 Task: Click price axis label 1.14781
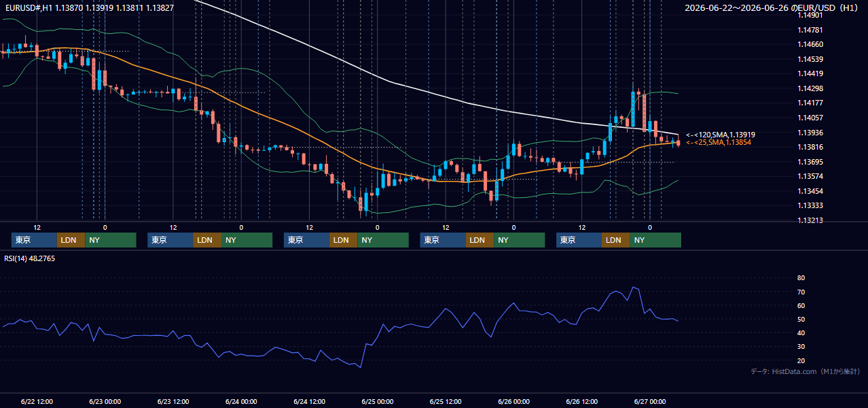[x=810, y=30]
